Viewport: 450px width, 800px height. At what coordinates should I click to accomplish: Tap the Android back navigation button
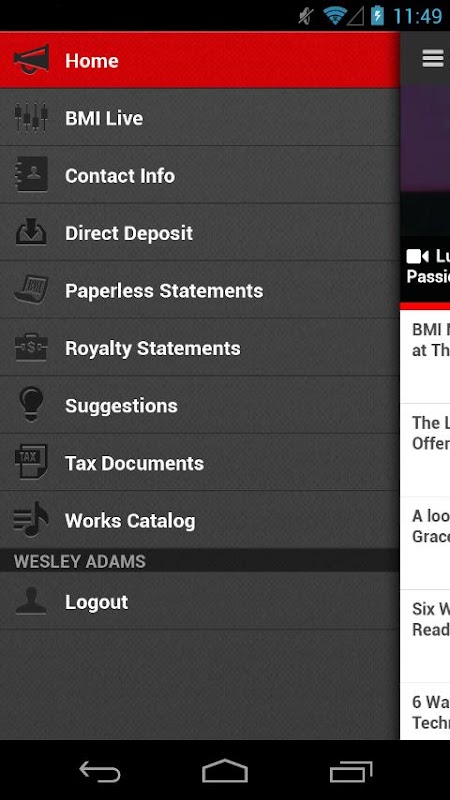point(99,771)
